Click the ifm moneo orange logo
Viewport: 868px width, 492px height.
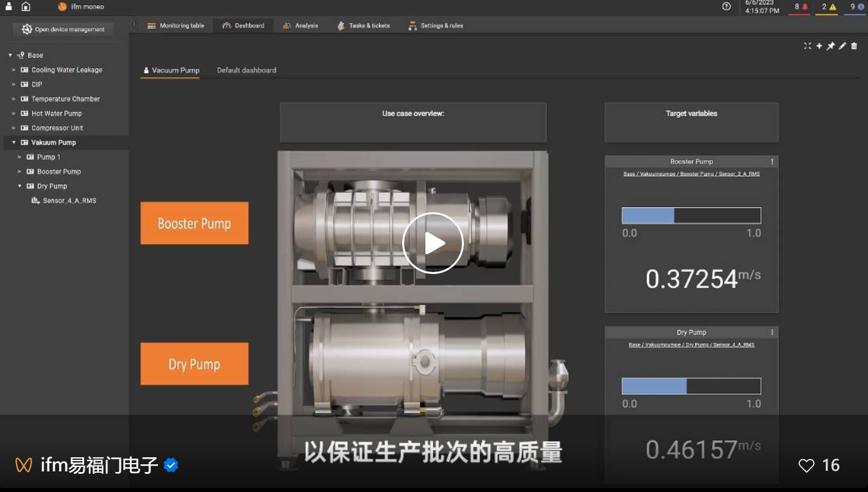(62, 6)
